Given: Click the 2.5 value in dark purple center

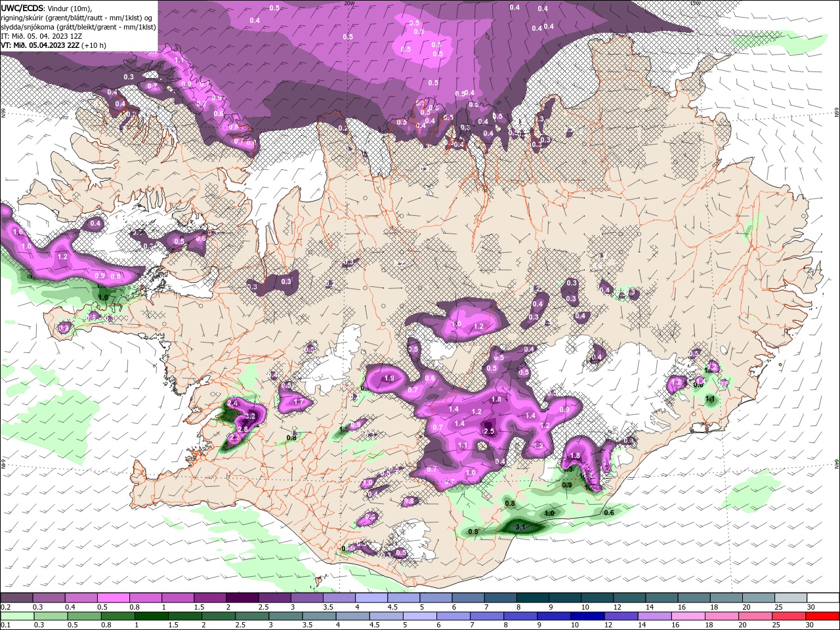Looking at the screenshot, I should tap(488, 431).
